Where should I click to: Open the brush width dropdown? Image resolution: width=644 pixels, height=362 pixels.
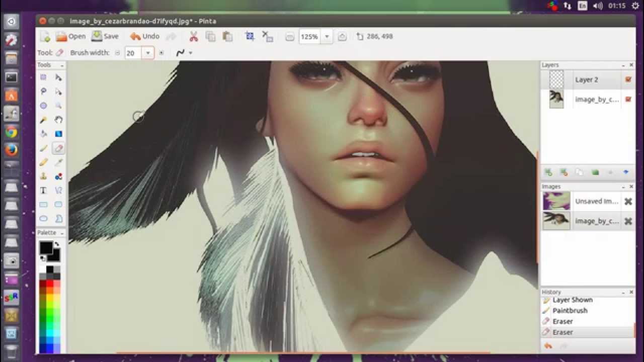click(x=148, y=52)
